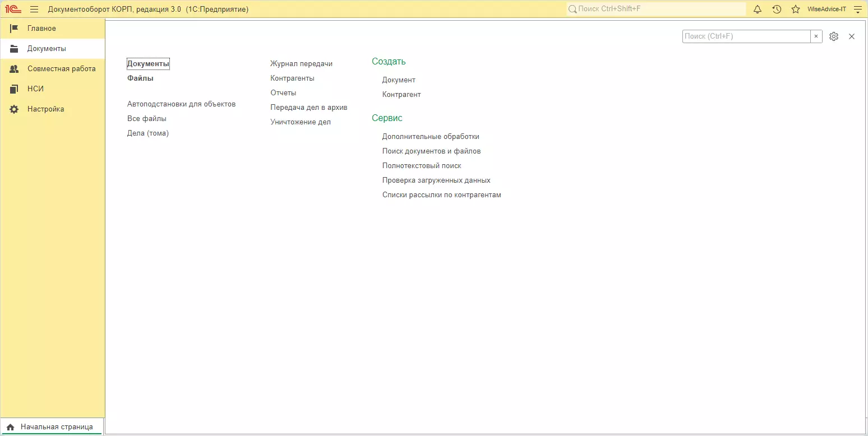Open Уничтожение дел
This screenshot has height=436, width=868.
coord(301,122)
